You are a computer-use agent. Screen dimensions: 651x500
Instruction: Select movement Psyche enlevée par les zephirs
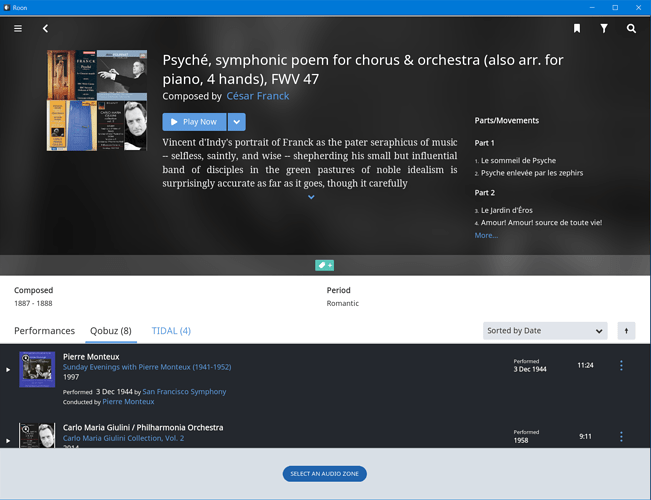(532, 173)
